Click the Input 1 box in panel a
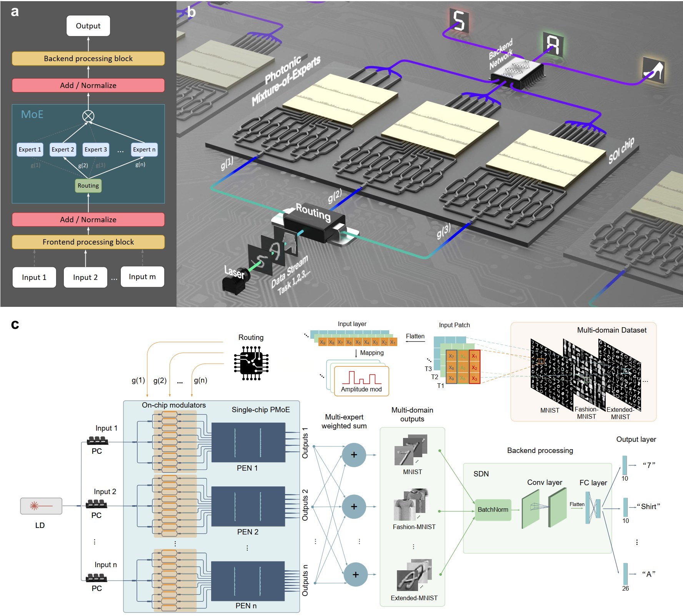683x616 pixels. coord(34,277)
